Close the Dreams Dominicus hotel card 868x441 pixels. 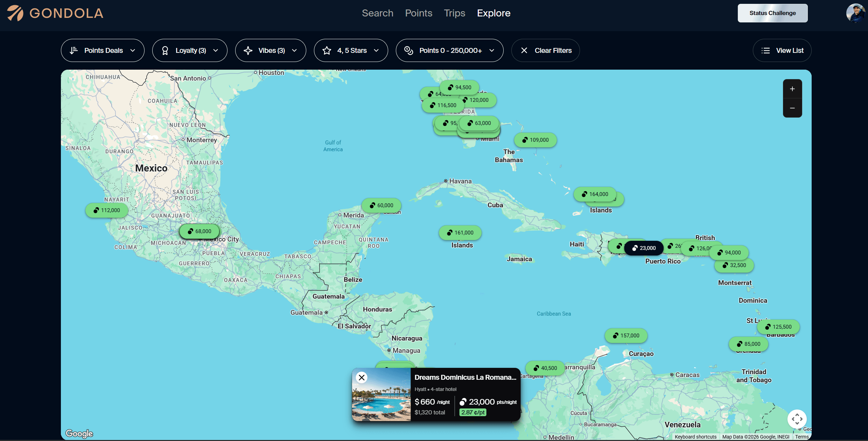click(362, 377)
